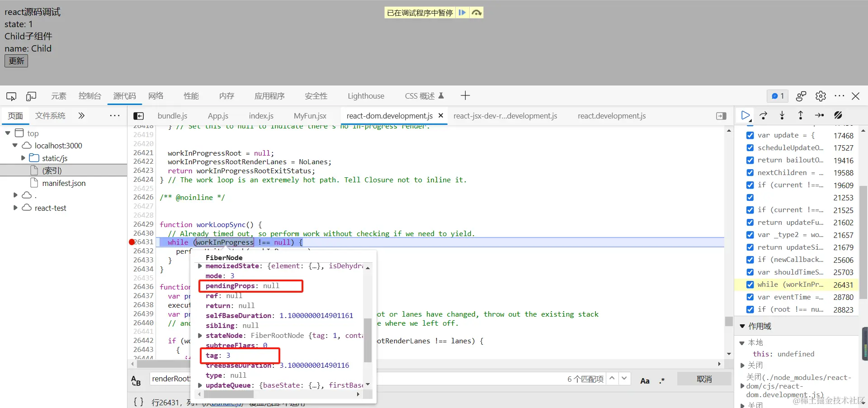
Task: Open the feedback people icon in DevTools toolbar
Action: tap(801, 96)
